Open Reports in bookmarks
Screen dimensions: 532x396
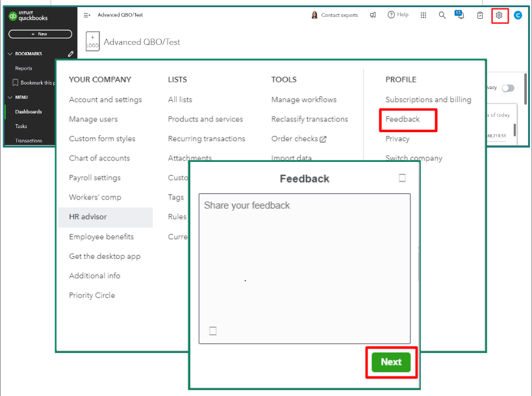tap(24, 68)
